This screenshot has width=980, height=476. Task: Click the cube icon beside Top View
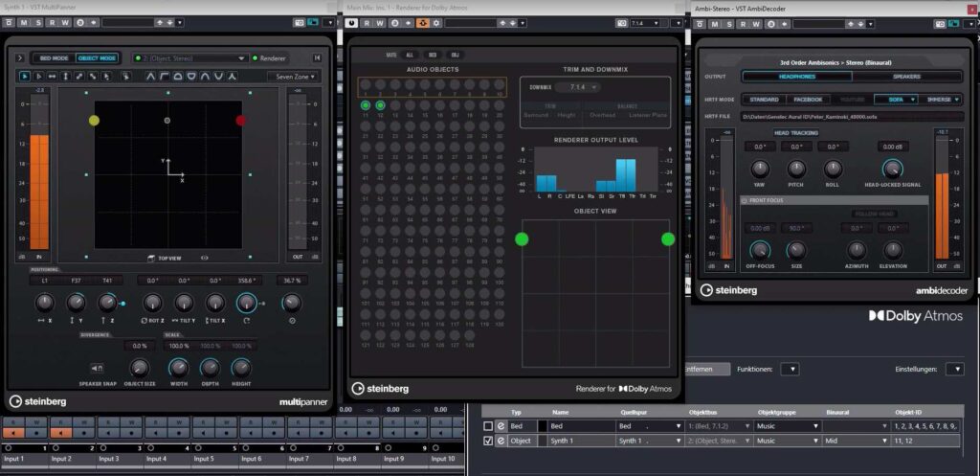click(151, 258)
